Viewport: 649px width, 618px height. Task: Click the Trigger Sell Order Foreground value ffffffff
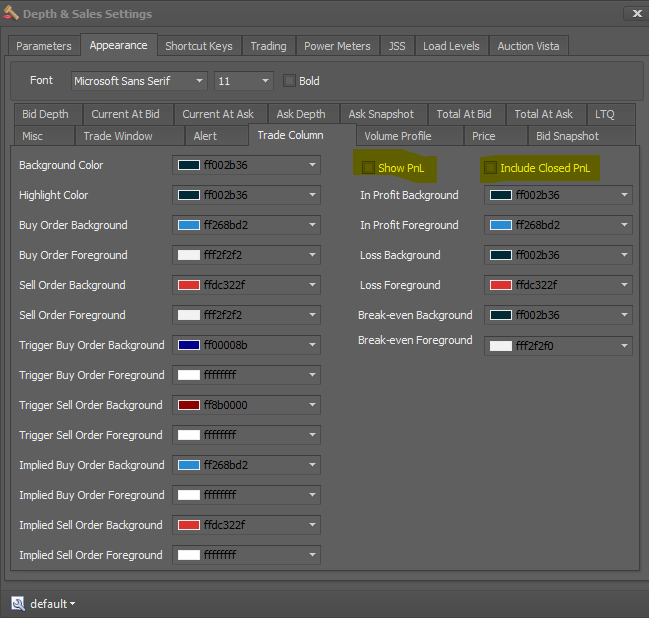220,435
